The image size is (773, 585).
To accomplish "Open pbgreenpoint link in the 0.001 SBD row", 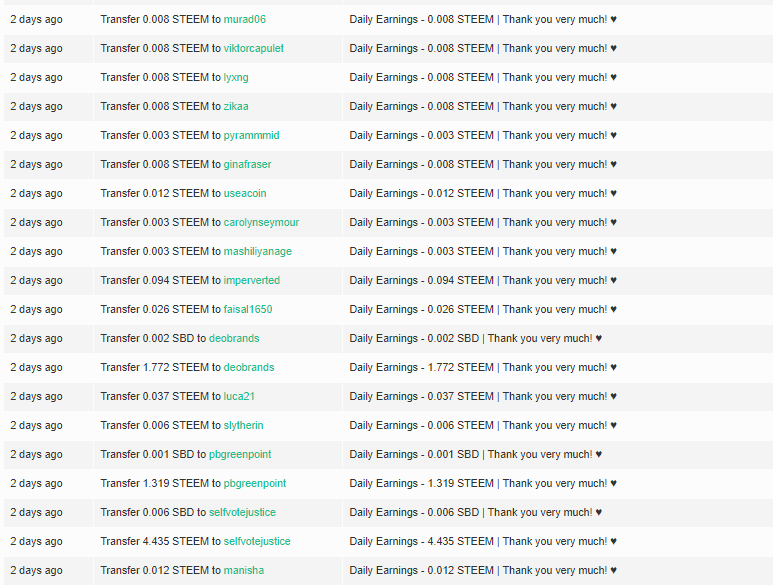I will 240,455.
